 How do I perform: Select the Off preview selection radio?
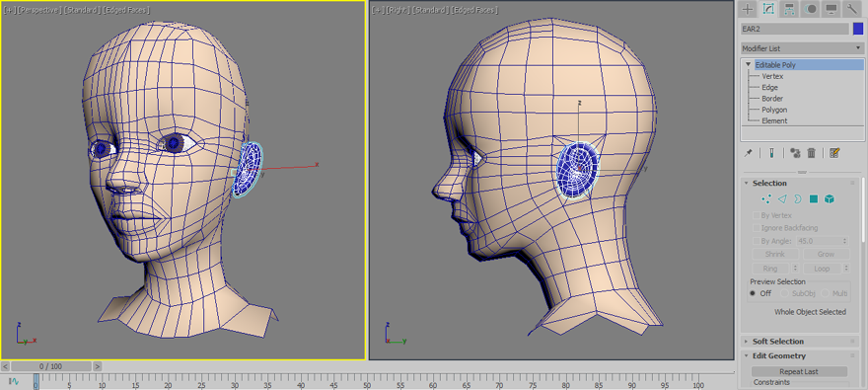[x=753, y=293]
